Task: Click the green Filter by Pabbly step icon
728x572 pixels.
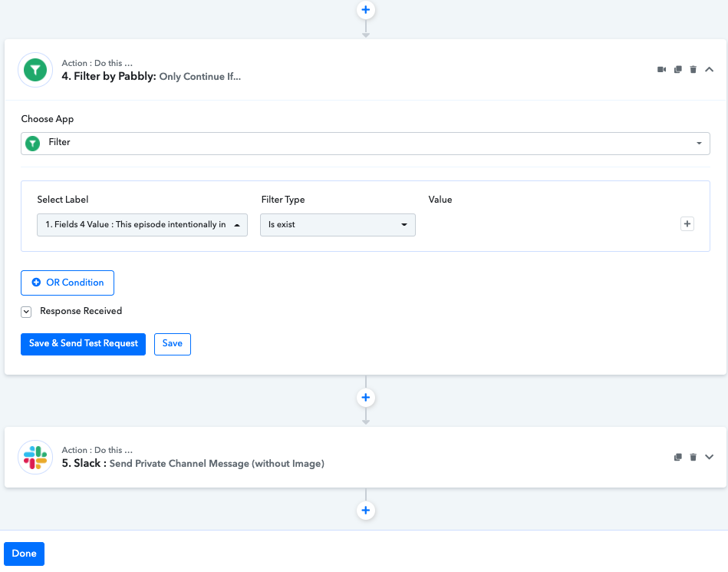Action: (35, 70)
